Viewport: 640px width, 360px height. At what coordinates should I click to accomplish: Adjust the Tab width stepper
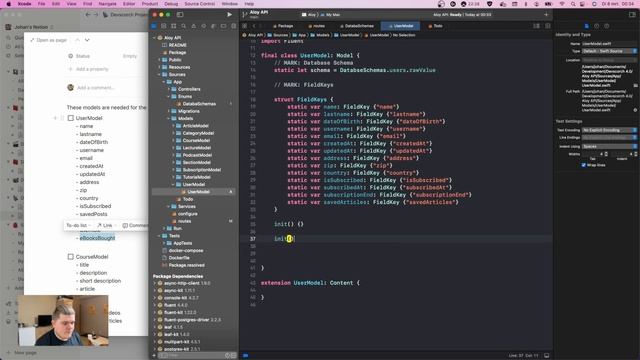606,154
